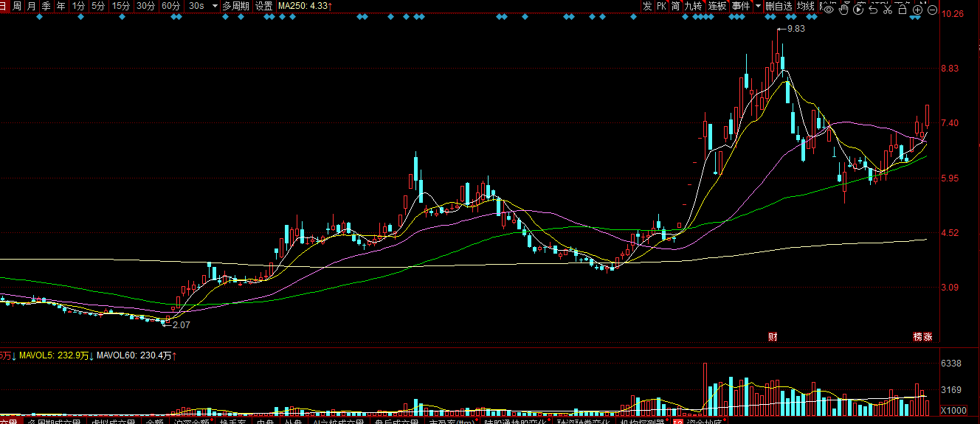Click 删自选 to remove from watchlist
980x424 pixels.
(779, 6)
